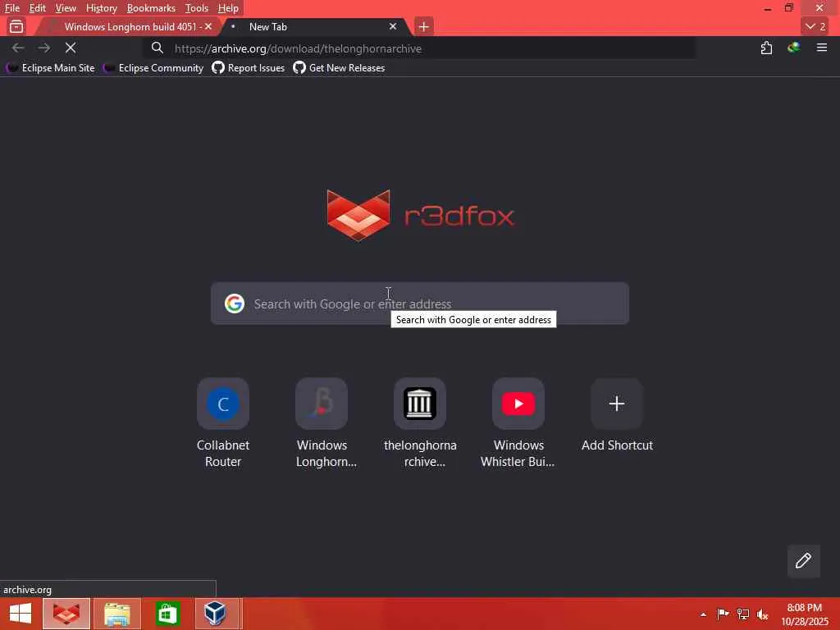Click the taskbar clock showing 8:08 PM
Screen dimensions: 840x630
click(805, 614)
